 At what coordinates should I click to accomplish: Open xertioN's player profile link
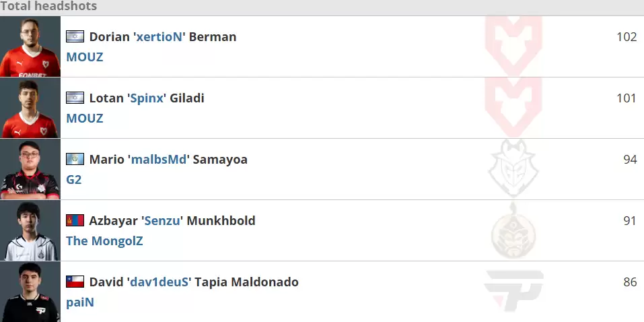pyautogui.click(x=159, y=37)
